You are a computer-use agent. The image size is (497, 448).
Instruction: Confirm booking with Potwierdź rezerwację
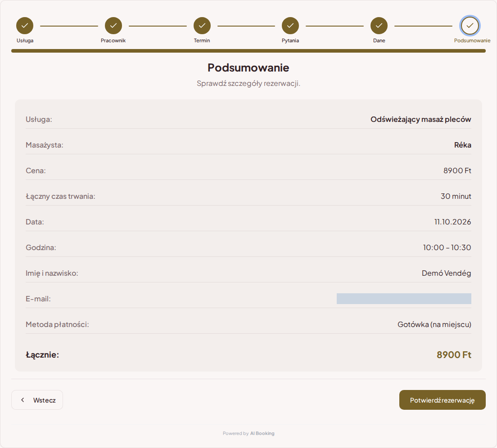tap(442, 400)
